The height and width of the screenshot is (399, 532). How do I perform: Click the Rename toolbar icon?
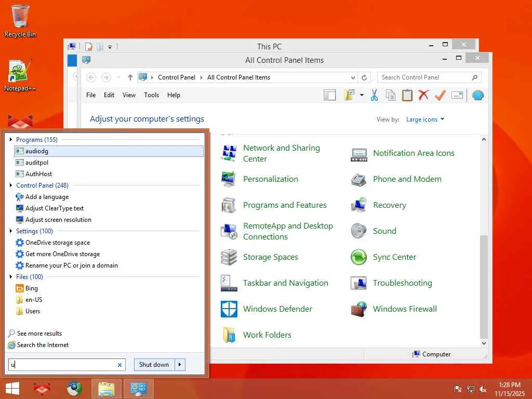coord(457,95)
